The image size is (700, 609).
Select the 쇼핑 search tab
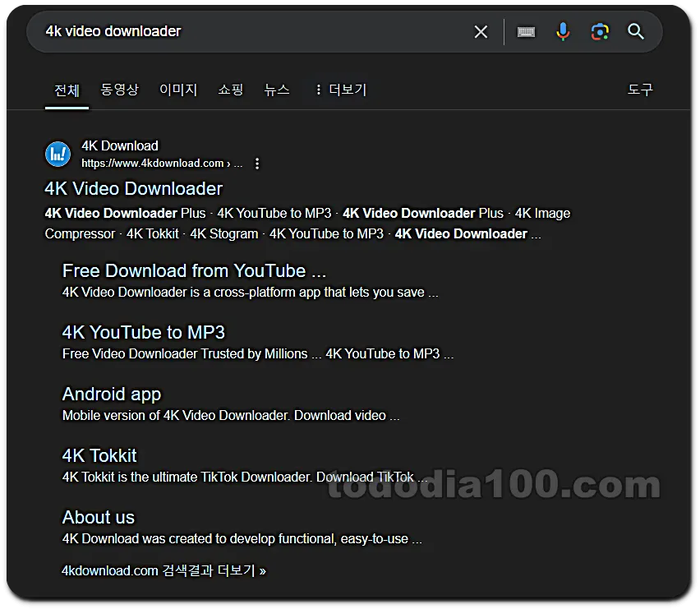click(230, 90)
